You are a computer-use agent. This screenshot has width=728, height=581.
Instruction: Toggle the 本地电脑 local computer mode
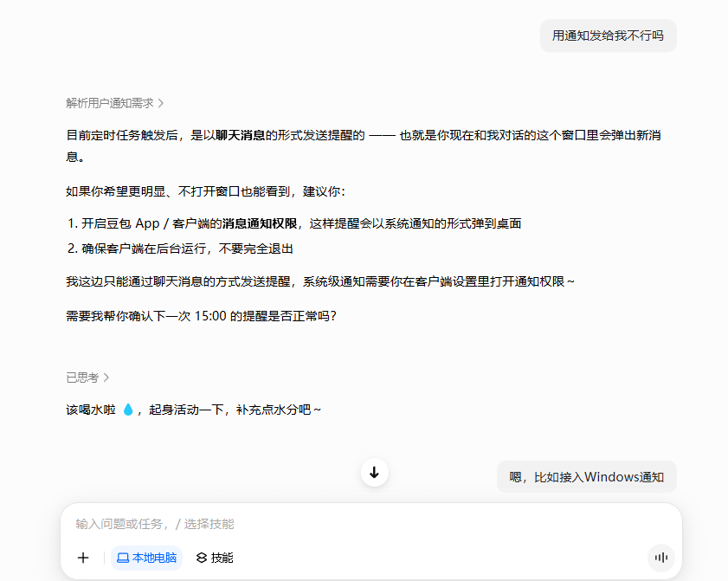[x=146, y=558]
